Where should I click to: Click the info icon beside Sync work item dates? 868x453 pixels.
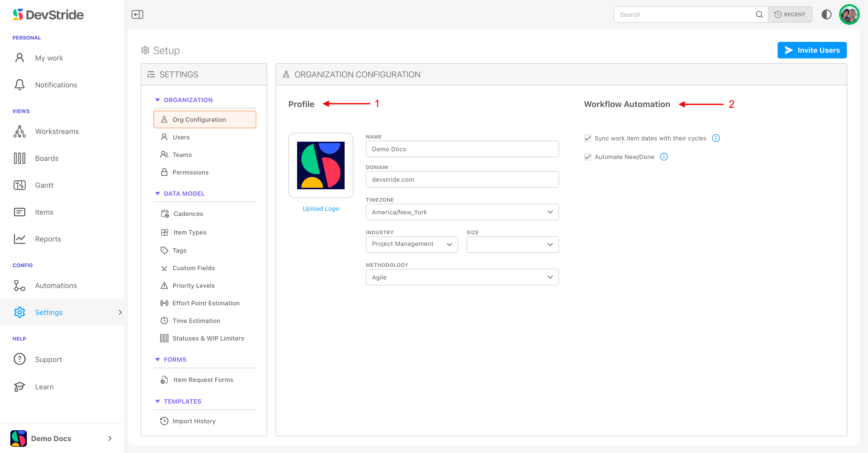(715, 138)
